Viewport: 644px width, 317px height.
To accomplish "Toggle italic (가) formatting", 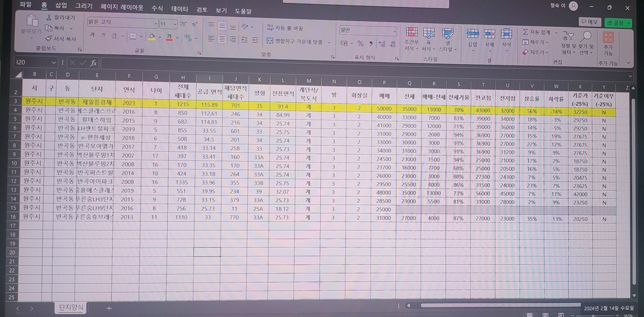I will point(104,36).
